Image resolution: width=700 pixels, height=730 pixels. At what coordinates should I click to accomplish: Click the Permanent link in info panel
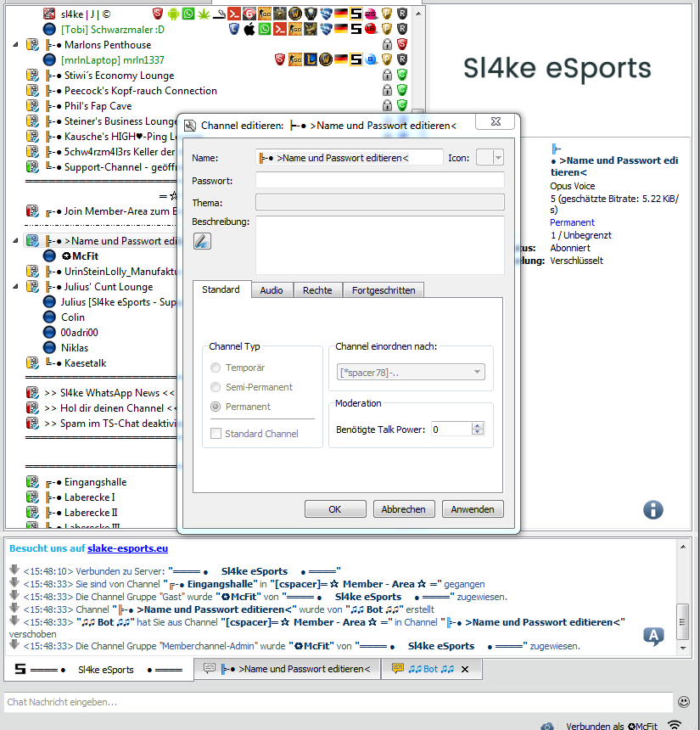(572, 222)
